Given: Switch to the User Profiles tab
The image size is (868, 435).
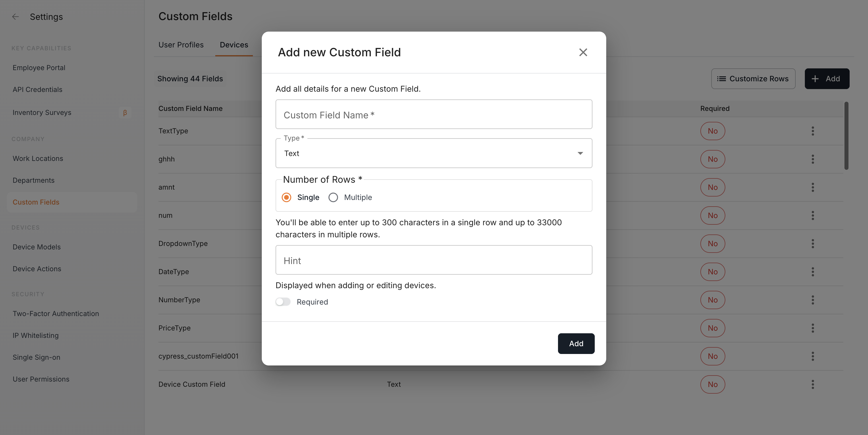Looking at the screenshot, I should [x=181, y=45].
